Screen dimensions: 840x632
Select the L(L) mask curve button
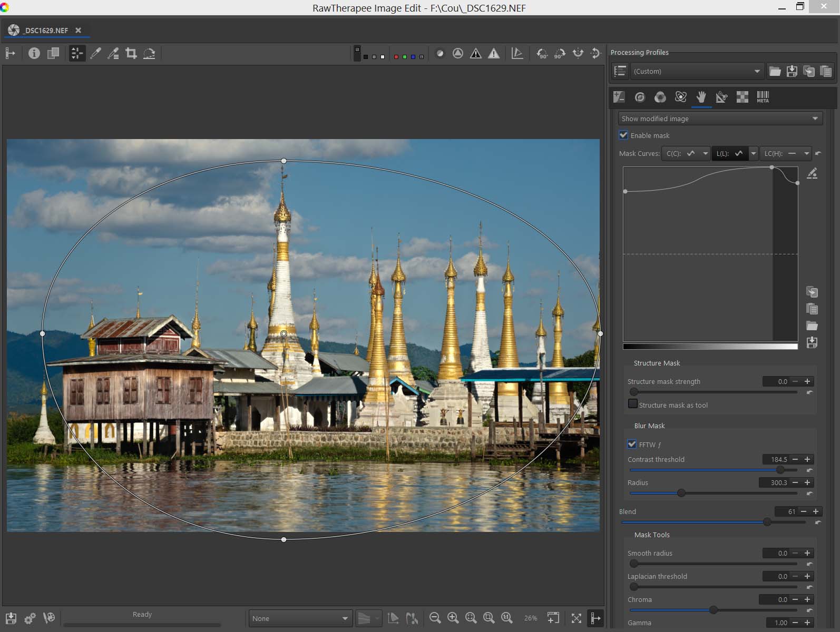729,153
